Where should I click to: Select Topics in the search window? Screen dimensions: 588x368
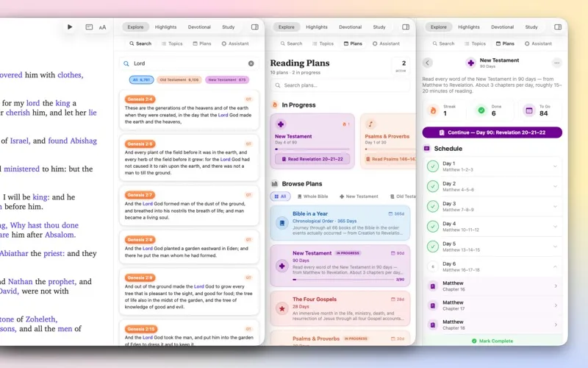point(172,43)
